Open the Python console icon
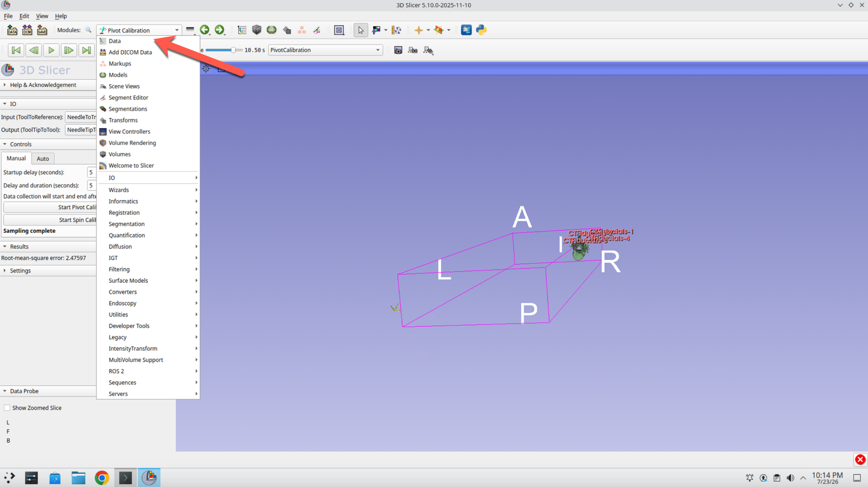Image resolution: width=868 pixels, height=487 pixels. pos(481,30)
